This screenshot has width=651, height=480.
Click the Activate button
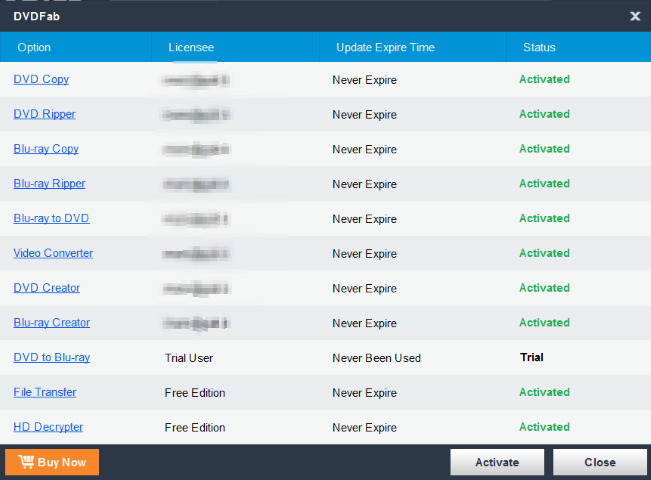click(497, 462)
